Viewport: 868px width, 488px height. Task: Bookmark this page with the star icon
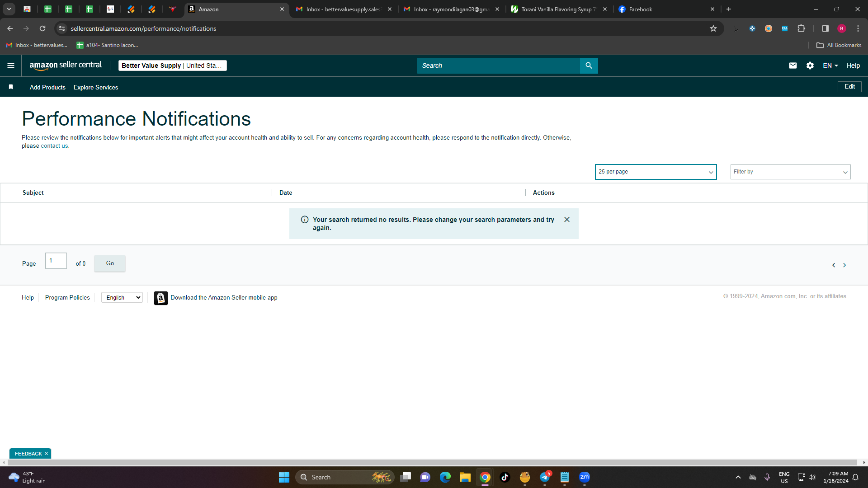tap(713, 28)
